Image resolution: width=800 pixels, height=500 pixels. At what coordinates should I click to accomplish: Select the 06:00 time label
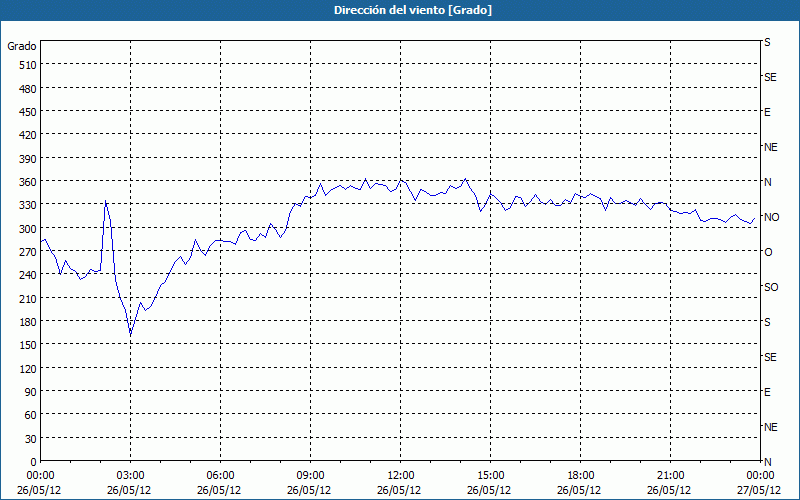click(220, 476)
